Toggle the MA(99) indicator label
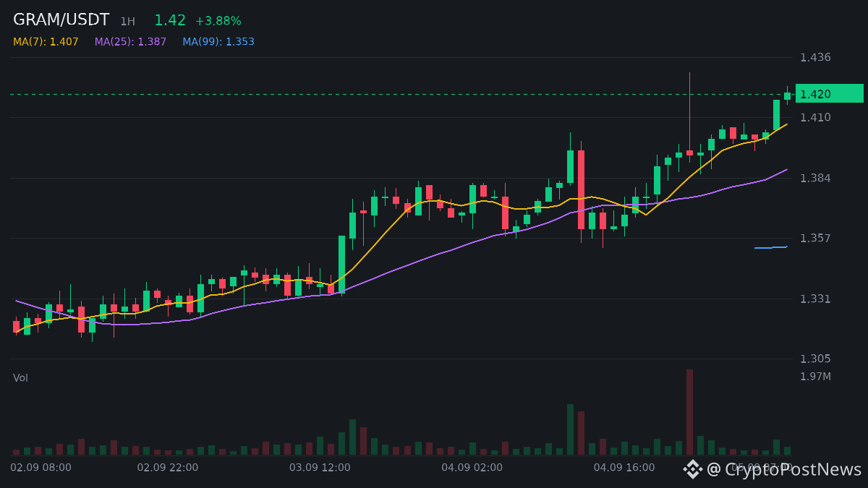 pos(218,42)
